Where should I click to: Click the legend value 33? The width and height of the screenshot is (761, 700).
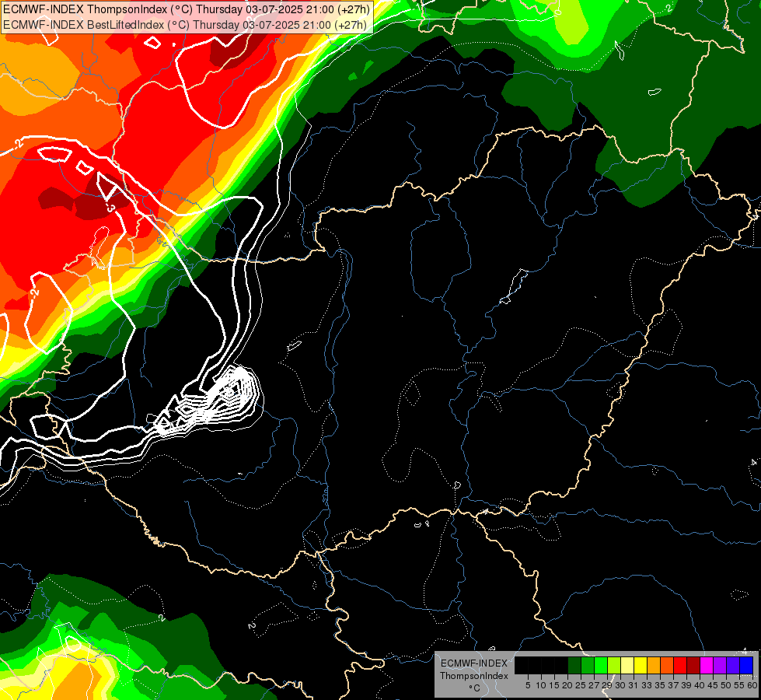647,685
